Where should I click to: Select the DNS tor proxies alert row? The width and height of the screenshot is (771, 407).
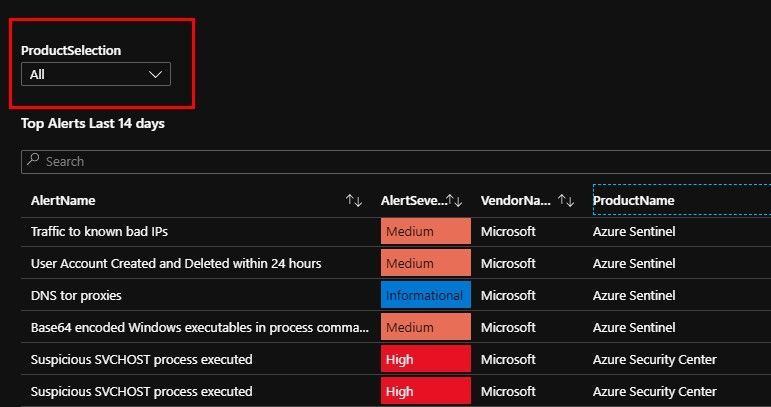pyautogui.click(x=396, y=295)
